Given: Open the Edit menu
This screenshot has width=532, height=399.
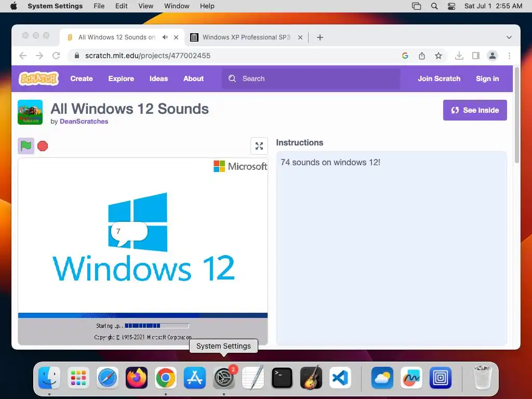Looking at the screenshot, I should coord(121,6).
